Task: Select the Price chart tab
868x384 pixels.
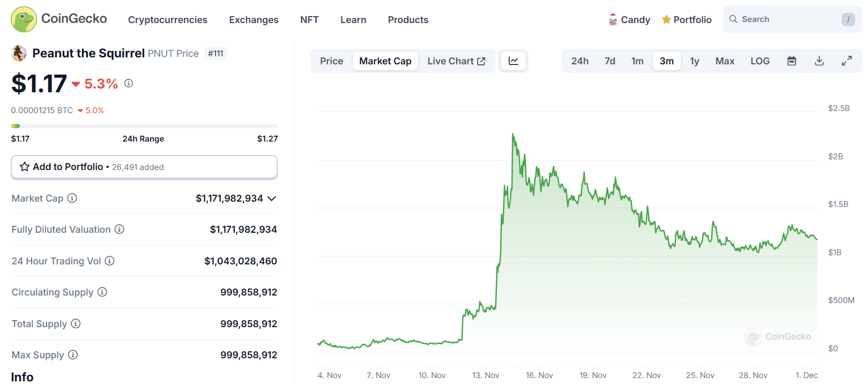Action: click(x=331, y=61)
